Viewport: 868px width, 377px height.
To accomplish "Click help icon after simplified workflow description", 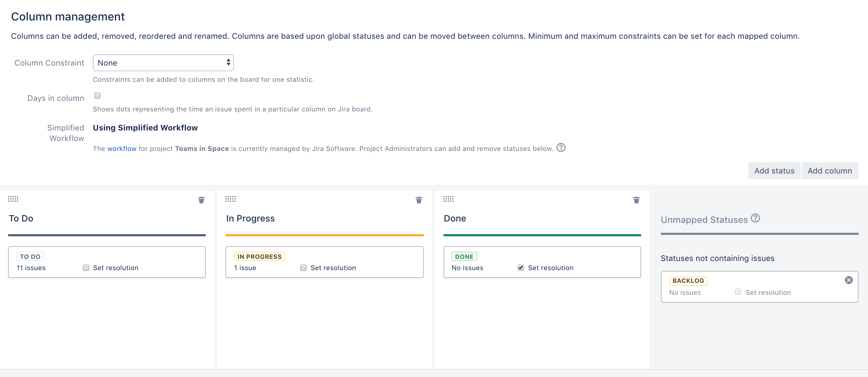I will [x=561, y=147].
